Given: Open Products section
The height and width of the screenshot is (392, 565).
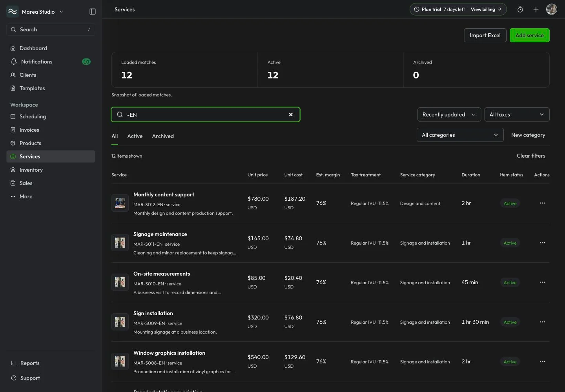Looking at the screenshot, I should 51,143.
